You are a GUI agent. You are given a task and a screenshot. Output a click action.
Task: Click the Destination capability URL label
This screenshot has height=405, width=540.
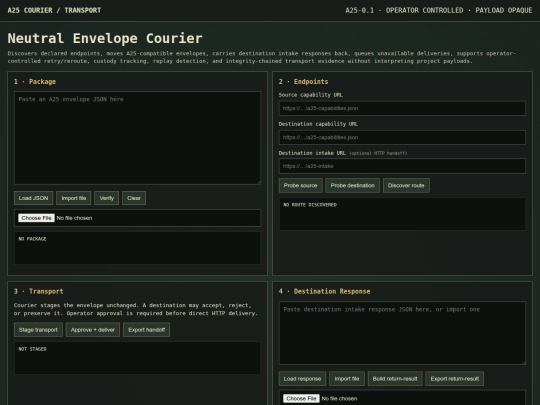tap(318, 124)
